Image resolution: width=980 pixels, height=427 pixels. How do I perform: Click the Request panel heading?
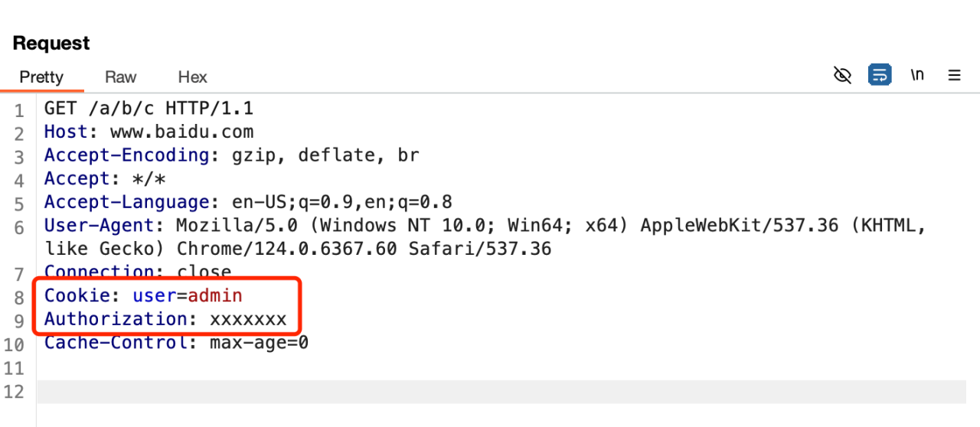click(x=51, y=43)
